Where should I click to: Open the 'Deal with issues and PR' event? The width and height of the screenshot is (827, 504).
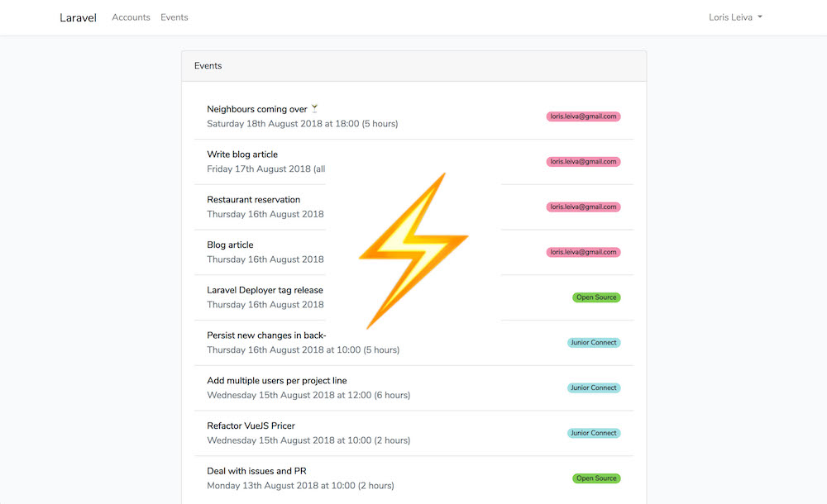256,471
